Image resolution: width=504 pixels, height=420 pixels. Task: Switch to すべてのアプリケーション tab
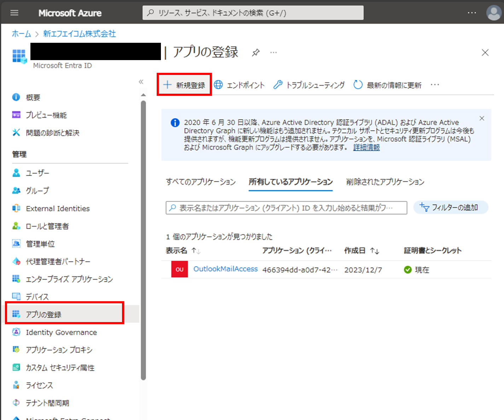[201, 182]
